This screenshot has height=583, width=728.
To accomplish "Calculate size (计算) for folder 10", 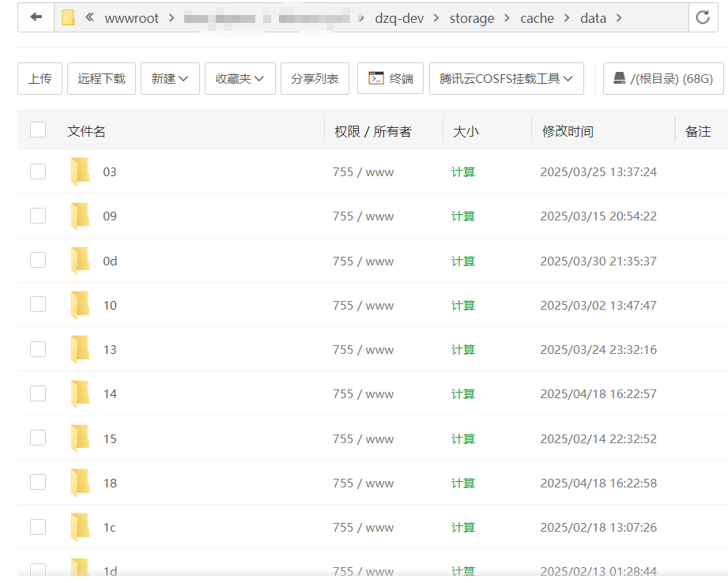I will (463, 305).
